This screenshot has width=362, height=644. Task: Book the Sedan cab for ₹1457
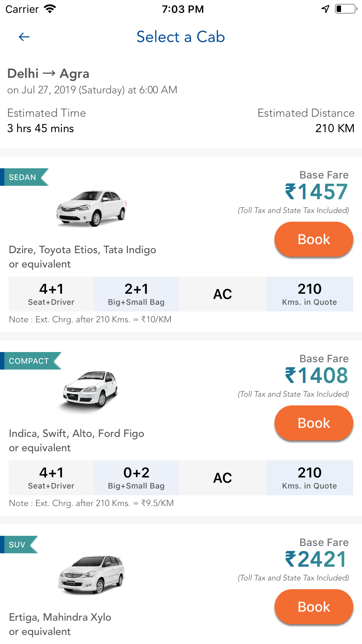click(314, 239)
